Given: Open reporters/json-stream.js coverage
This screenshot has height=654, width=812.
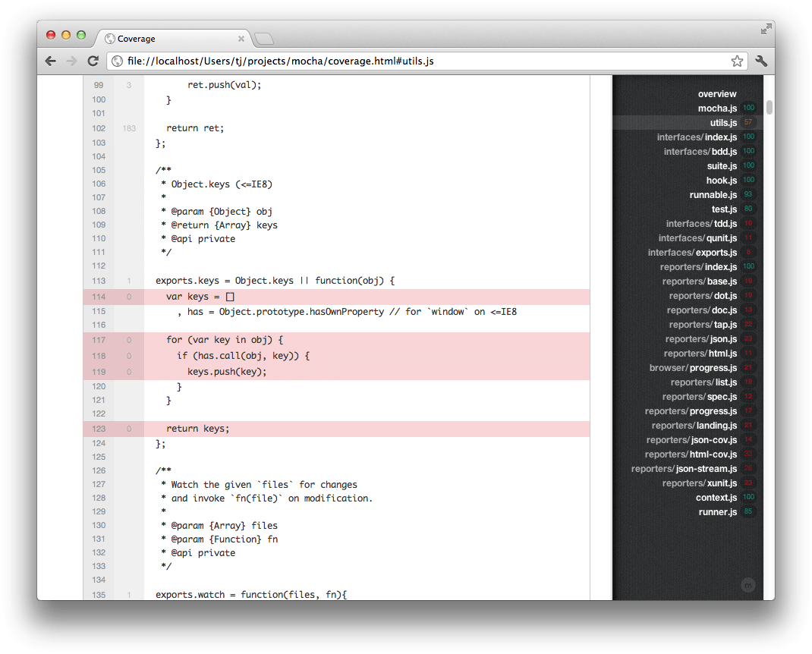Looking at the screenshot, I should (684, 469).
